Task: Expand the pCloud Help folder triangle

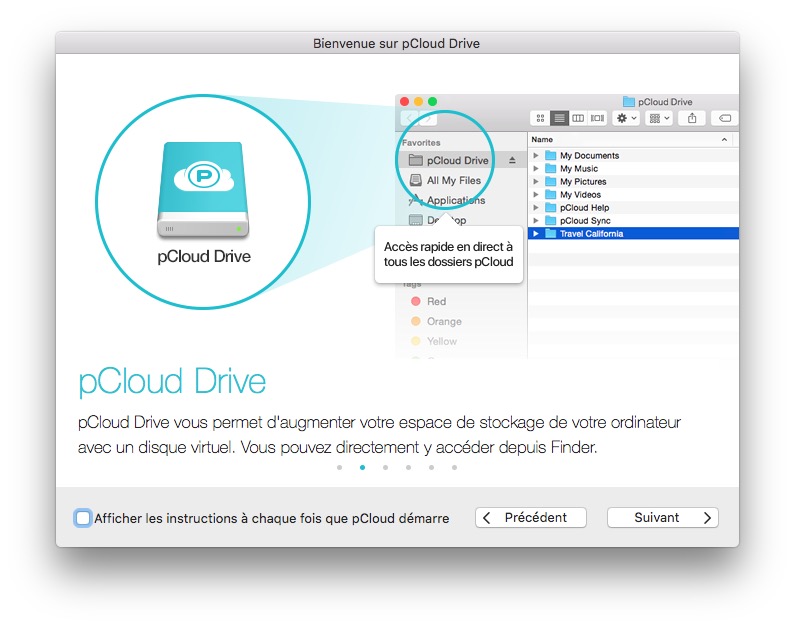Action: pos(536,207)
